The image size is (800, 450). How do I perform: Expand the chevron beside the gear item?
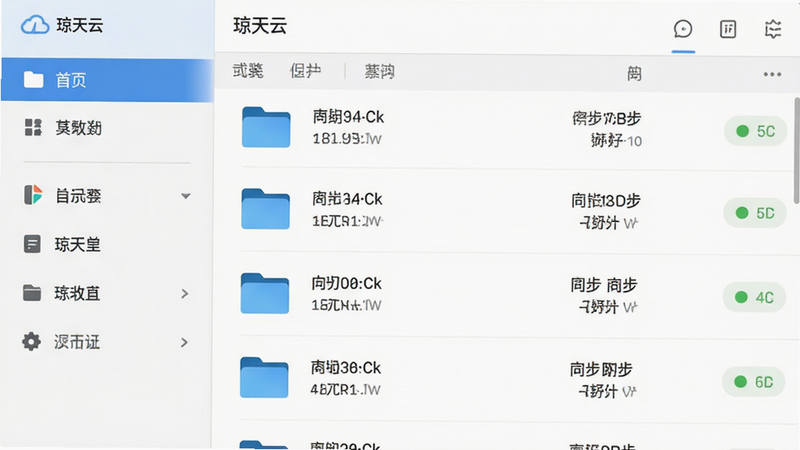click(184, 342)
